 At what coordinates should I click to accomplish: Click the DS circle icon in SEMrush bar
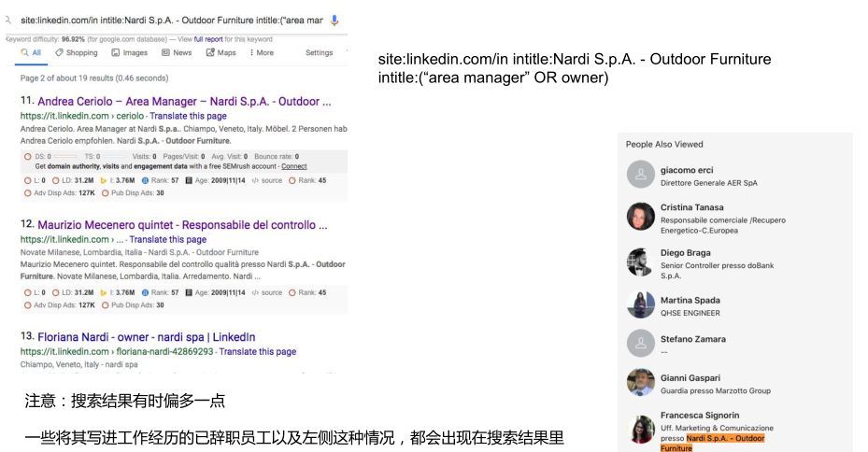(28, 157)
